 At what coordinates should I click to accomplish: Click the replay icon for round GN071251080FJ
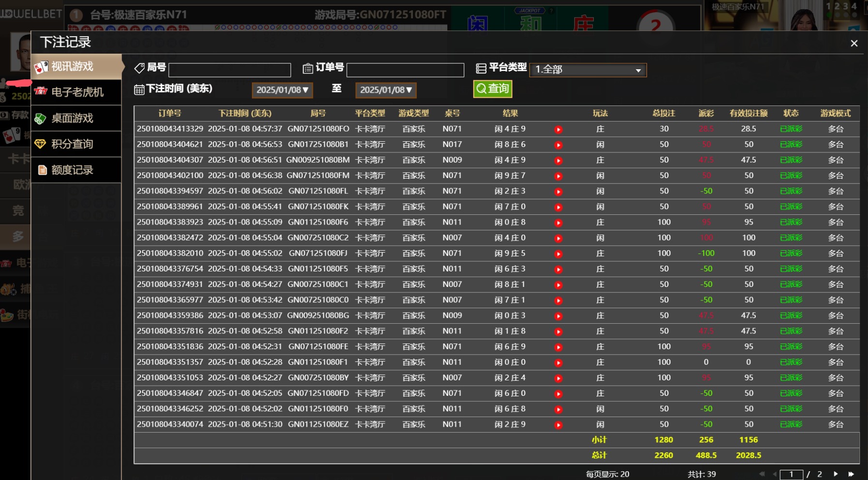click(558, 254)
